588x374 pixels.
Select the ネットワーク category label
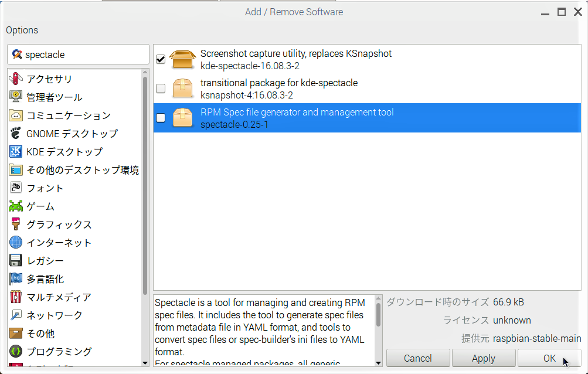point(55,315)
